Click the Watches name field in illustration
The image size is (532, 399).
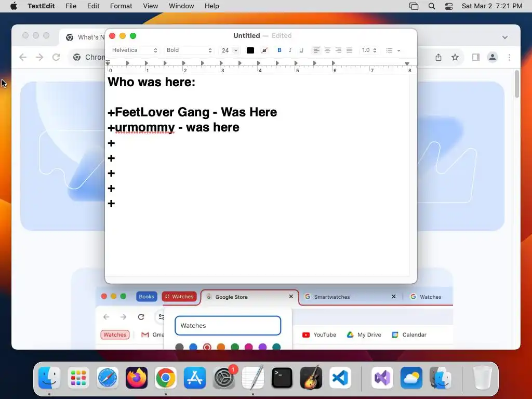(228, 326)
